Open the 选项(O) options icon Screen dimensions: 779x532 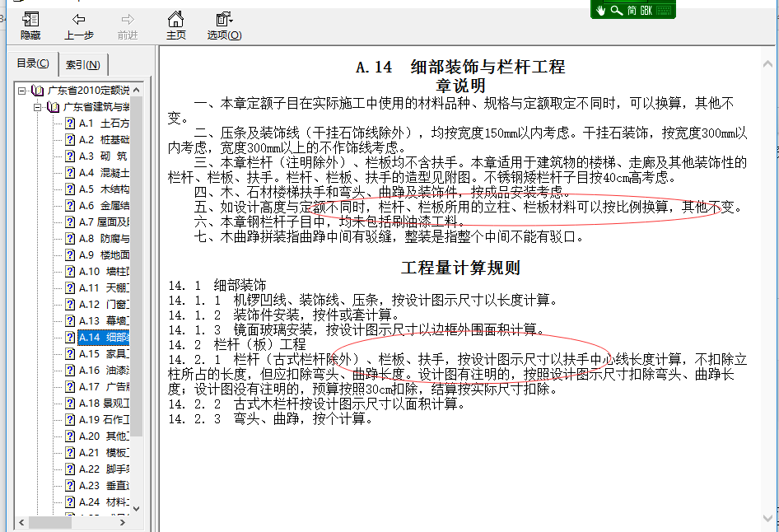click(x=224, y=20)
